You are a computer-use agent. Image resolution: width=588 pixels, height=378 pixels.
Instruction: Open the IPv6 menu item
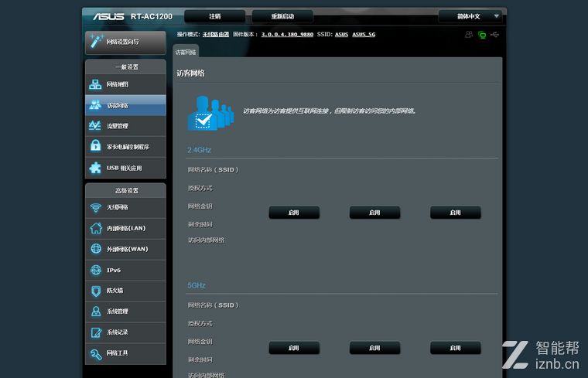tap(125, 270)
